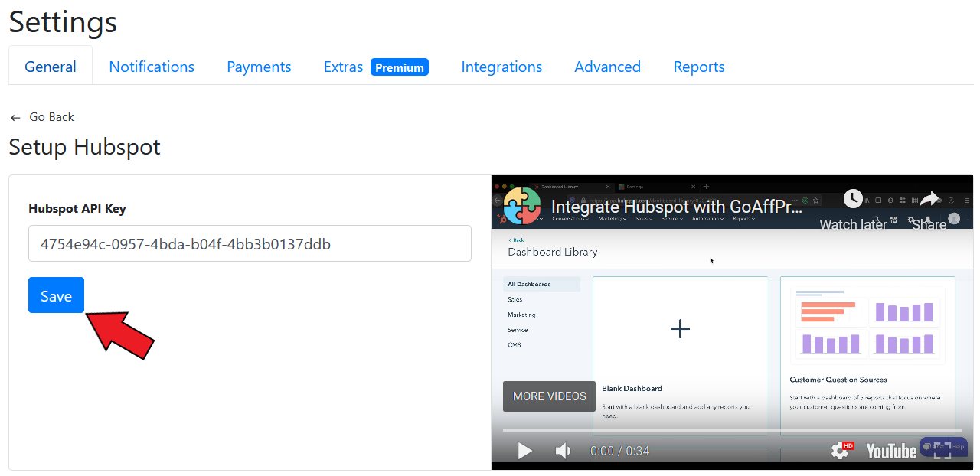Click the Setup Hubspot heading

click(x=84, y=146)
